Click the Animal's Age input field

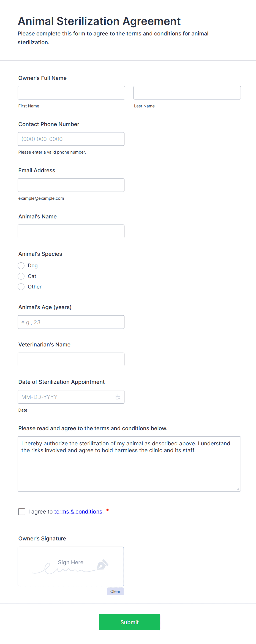(x=71, y=322)
